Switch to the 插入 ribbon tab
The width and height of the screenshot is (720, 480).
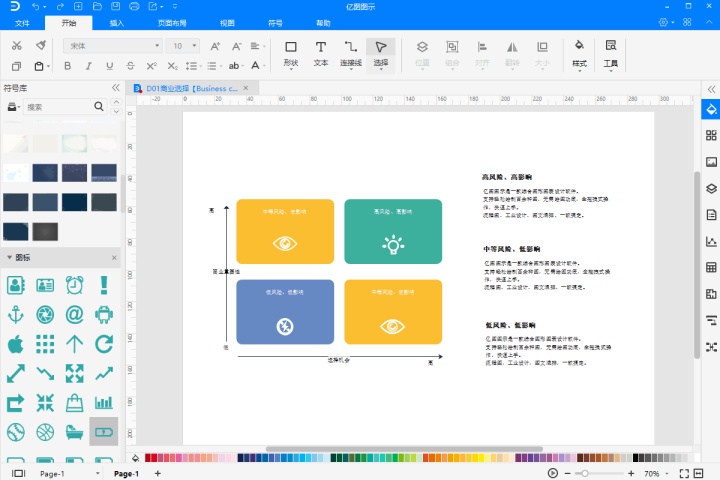pyautogui.click(x=117, y=22)
